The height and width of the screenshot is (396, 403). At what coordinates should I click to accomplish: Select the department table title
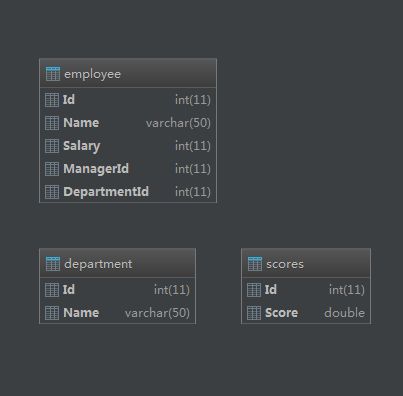(98, 264)
